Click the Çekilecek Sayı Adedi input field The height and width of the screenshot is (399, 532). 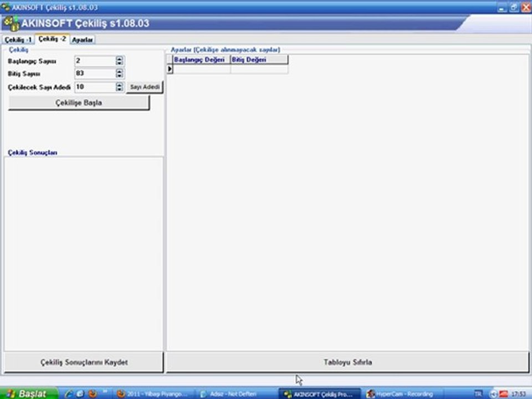coord(95,87)
